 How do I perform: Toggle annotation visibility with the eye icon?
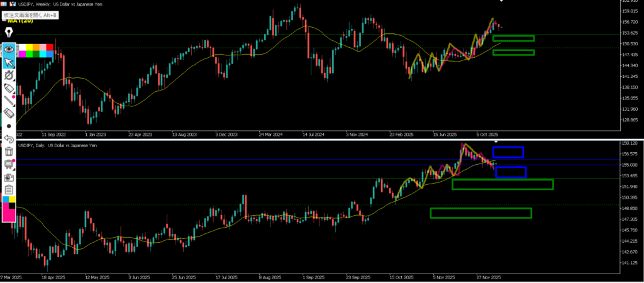(x=9, y=49)
